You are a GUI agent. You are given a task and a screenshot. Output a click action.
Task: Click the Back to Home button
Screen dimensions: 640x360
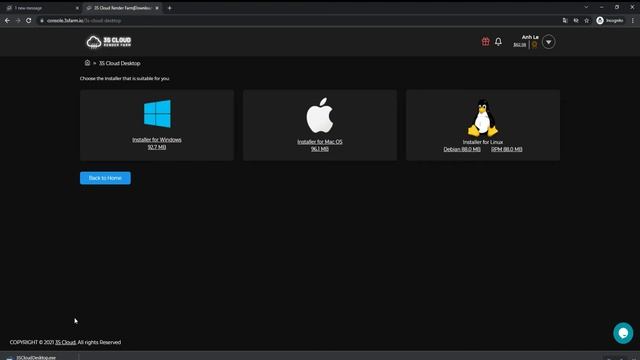(105, 178)
